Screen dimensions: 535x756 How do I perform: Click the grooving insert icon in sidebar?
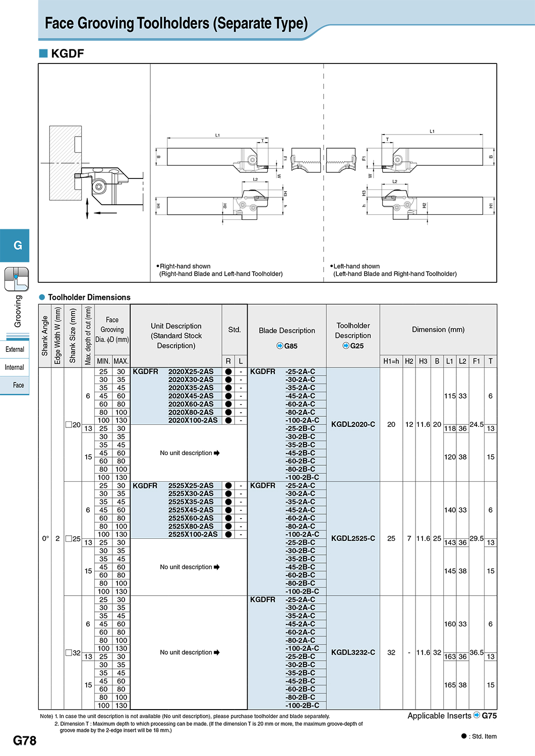coord(16,279)
